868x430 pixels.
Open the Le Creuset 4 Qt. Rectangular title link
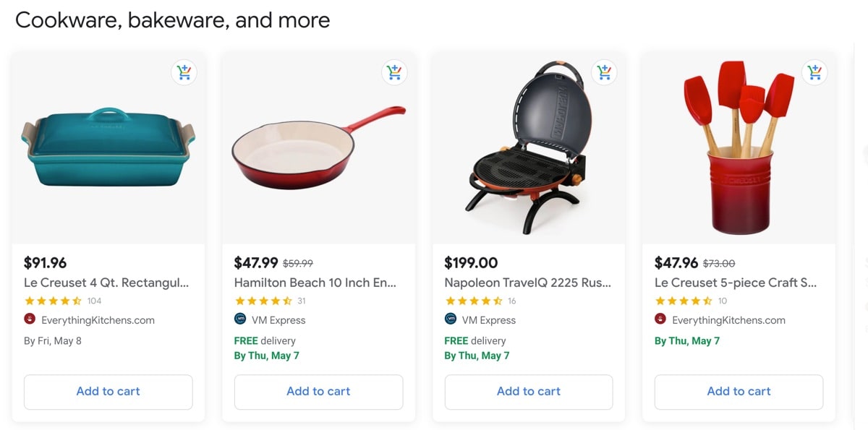click(106, 283)
